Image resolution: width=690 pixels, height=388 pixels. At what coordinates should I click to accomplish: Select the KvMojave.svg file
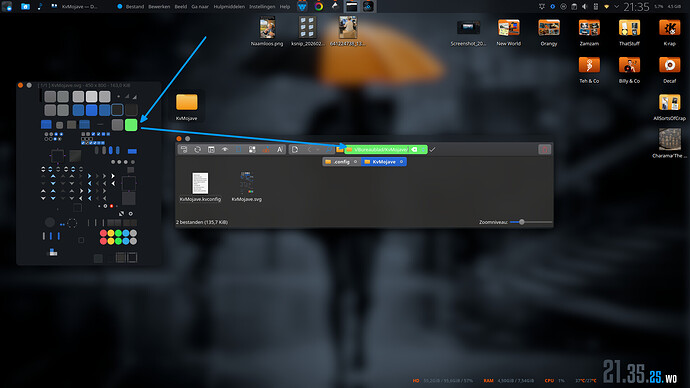tap(246, 187)
